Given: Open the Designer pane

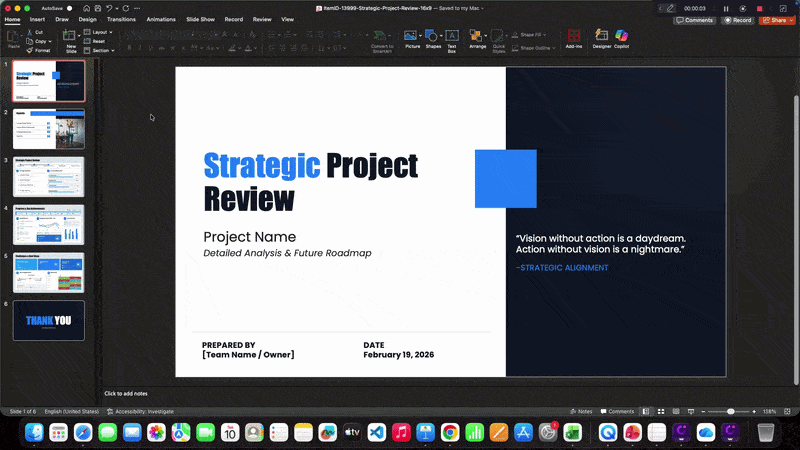Looking at the screenshot, I should (602, 39).
